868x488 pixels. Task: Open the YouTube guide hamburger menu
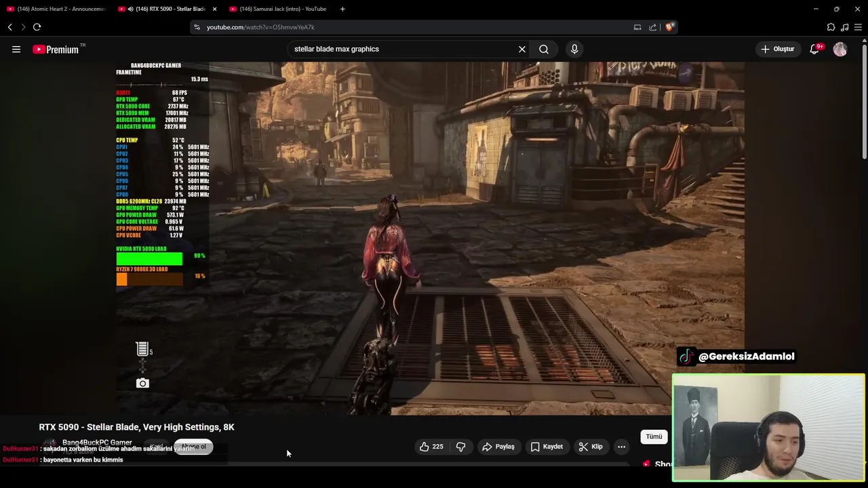click(x=16, y=49)
